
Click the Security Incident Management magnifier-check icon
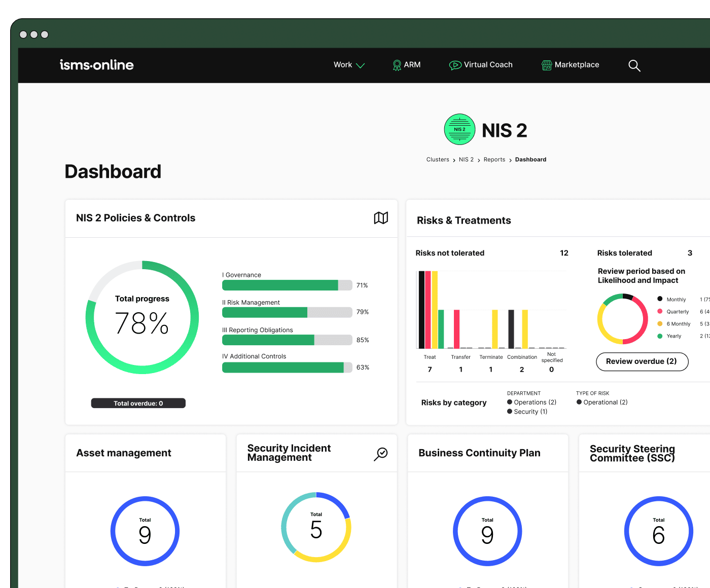(x=381, y=454)
